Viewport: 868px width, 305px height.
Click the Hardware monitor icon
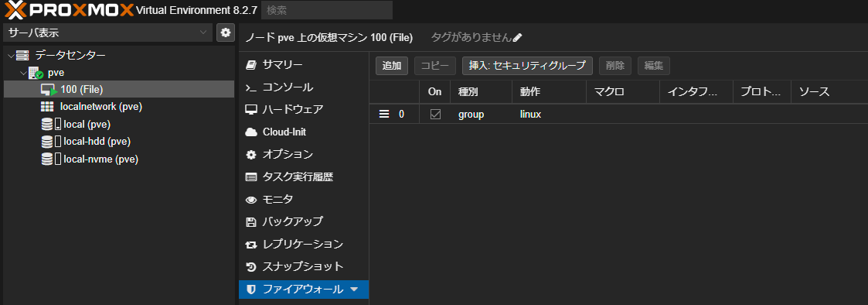(250, 109)
